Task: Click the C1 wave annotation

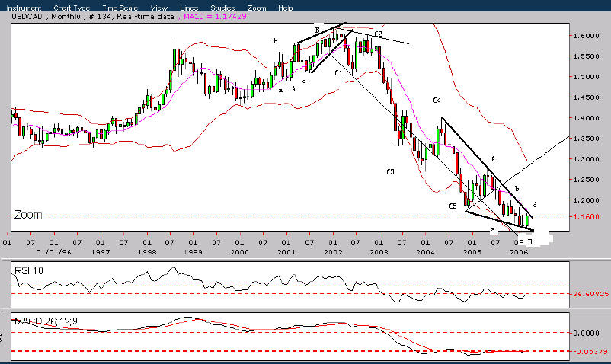Action: (x=338, y=73)
